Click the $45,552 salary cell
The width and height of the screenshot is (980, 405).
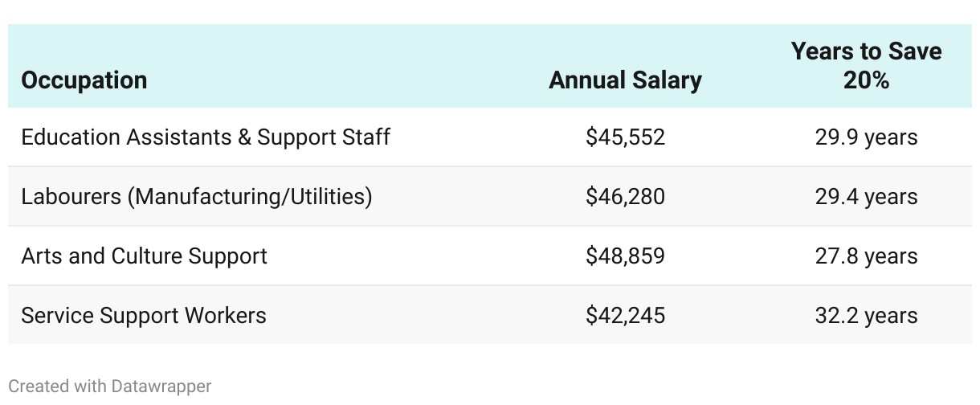click(625, 137)
